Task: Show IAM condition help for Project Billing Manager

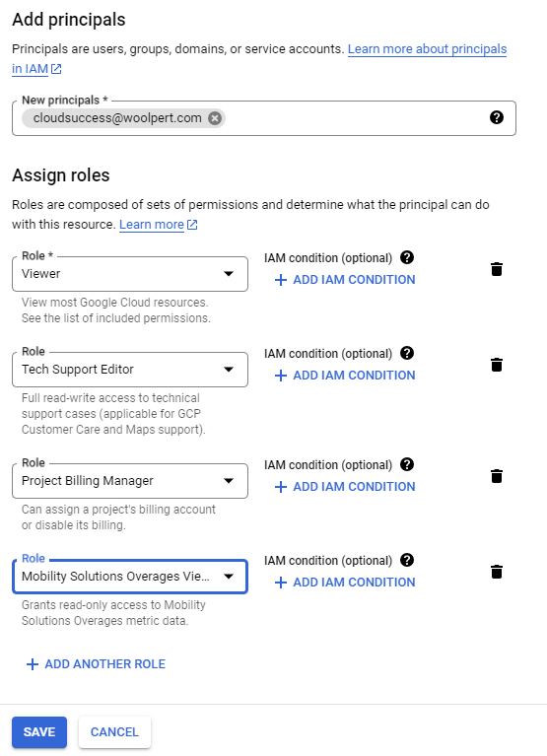Action: 407,465
